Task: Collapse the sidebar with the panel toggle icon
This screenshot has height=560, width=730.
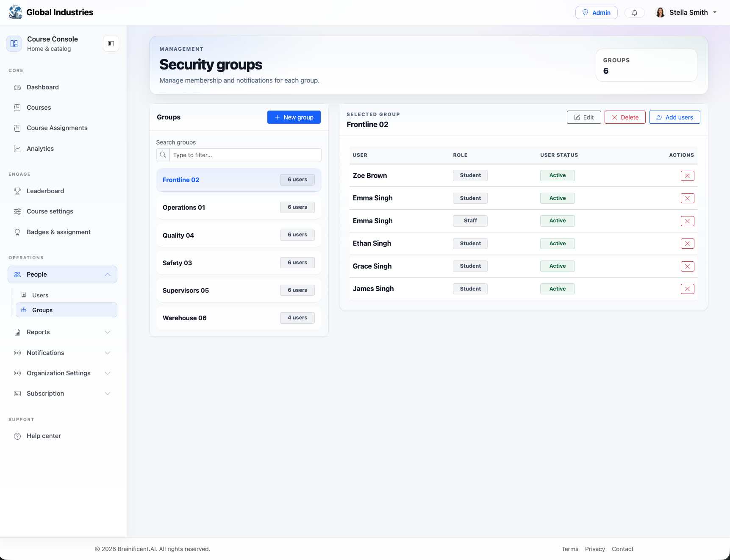Action: coord(111,44)
